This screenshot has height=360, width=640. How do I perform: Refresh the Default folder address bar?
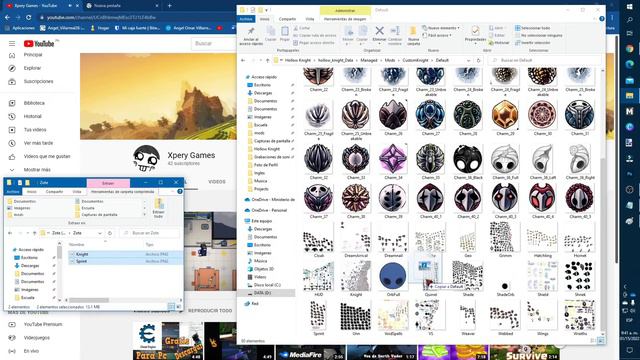point(478,60)
